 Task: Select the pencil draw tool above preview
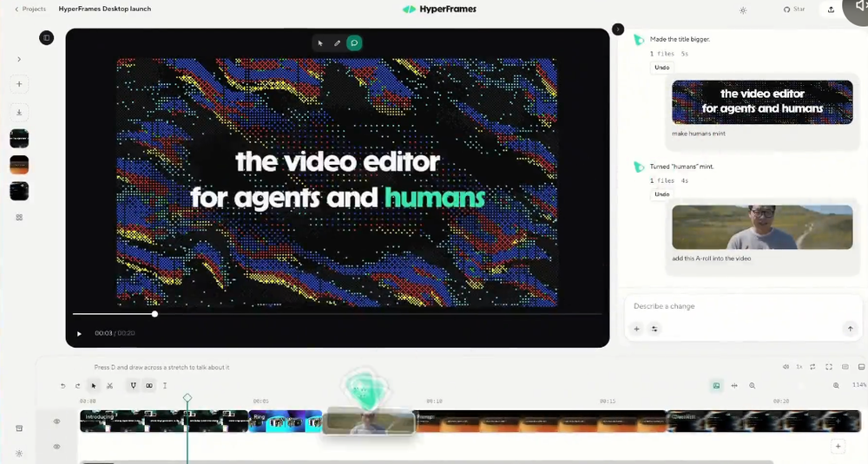(337, 43)
